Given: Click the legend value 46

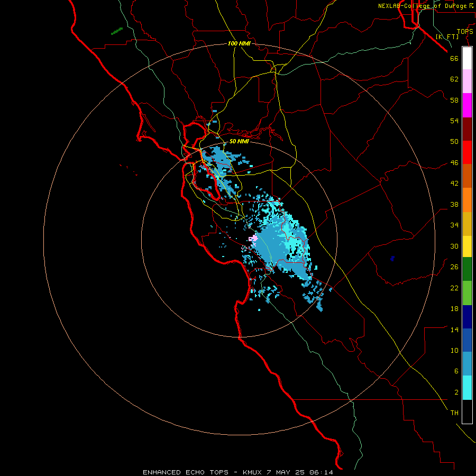Looking at the screenshot, I should pos(454,163).
